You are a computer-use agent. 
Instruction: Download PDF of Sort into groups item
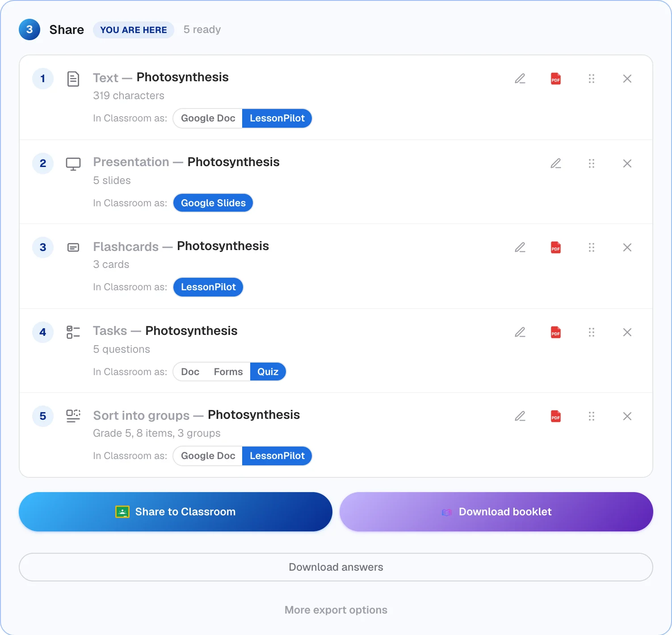point(556,416)
